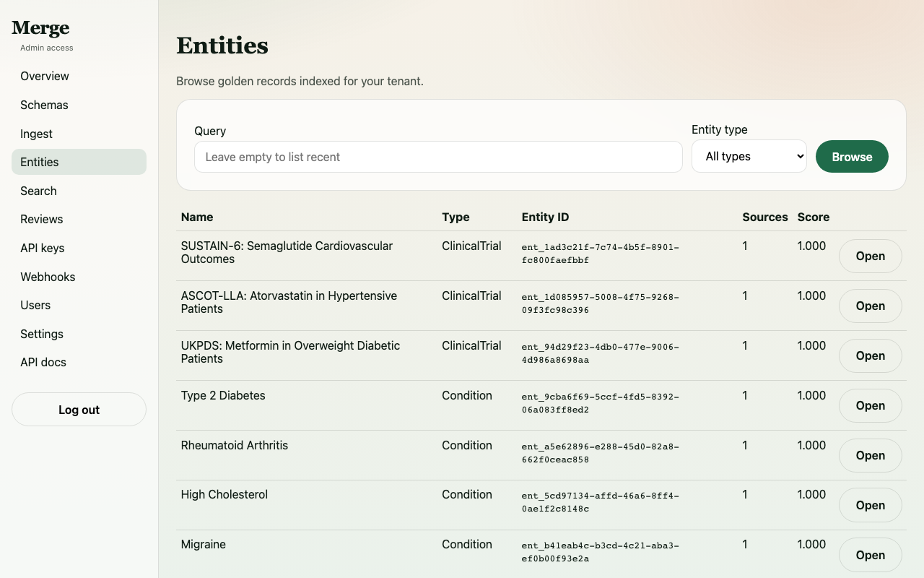This screenshot has height=578, width=924.
Task: Click the sources count in High Cholesterol row
Action: (745, 494)
